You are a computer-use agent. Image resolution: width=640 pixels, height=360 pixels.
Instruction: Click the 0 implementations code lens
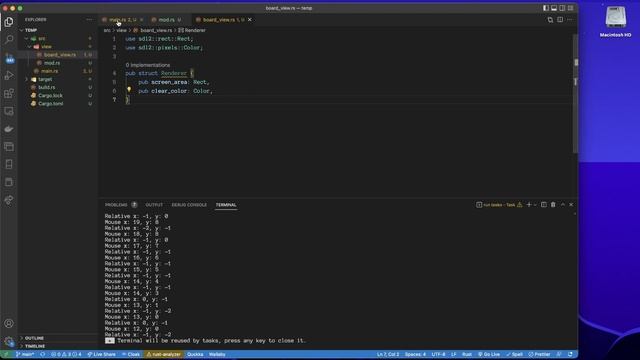pyautogui.click(x=148, y=65)
